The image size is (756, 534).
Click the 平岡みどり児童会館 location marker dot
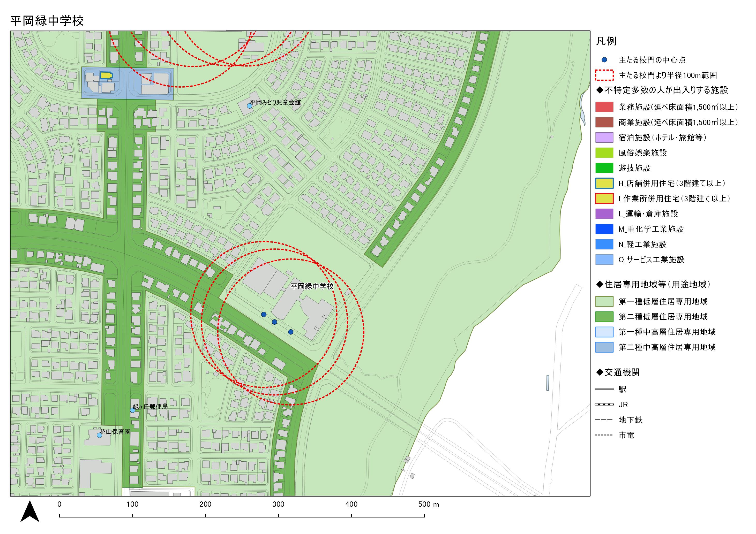click(x=250, y=106)
